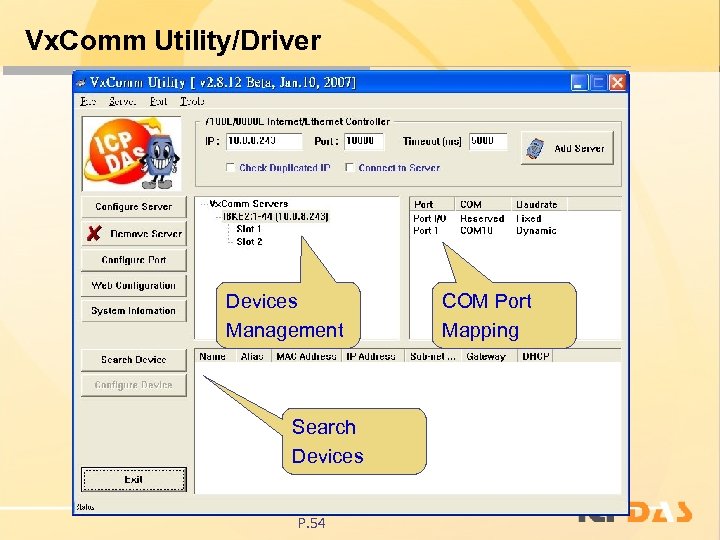This screenshot has height=540, width=720.
Task: Sort by Name column header
Action: pos(215,356)
